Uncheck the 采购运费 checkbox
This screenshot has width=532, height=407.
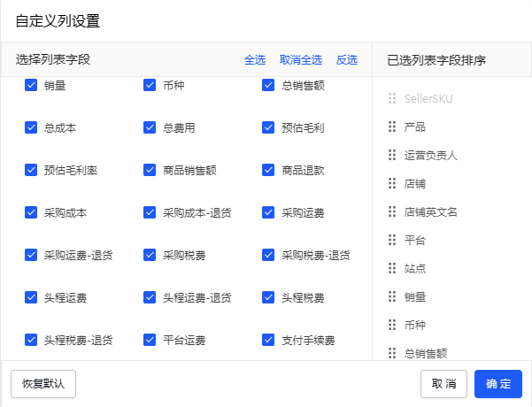point(268,212)
